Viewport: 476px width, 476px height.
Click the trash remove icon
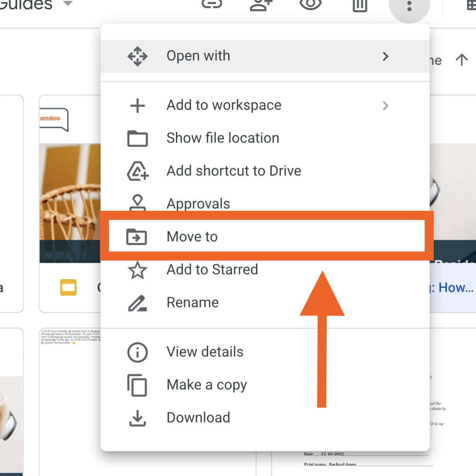click(x=360, y=6)
